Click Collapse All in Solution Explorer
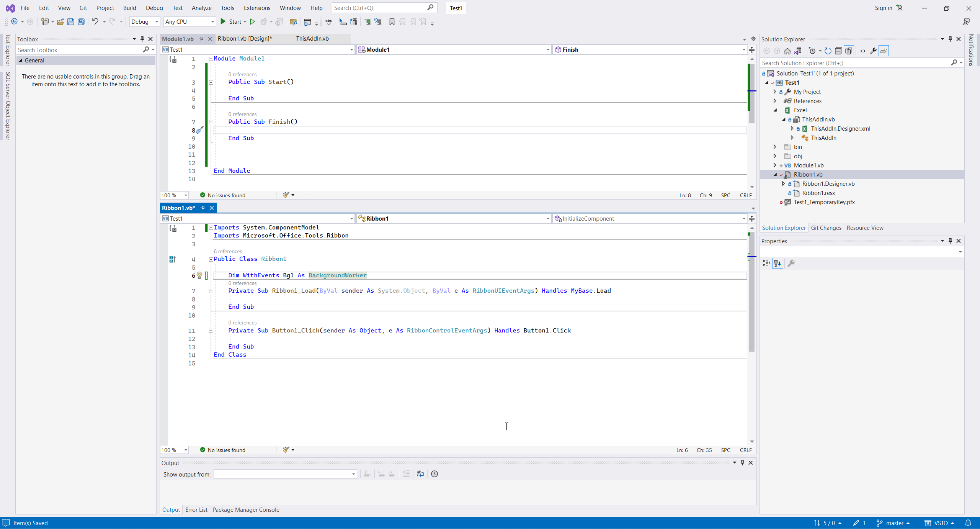980x529 pixels. pyautogui.click(x=838, y=51)
